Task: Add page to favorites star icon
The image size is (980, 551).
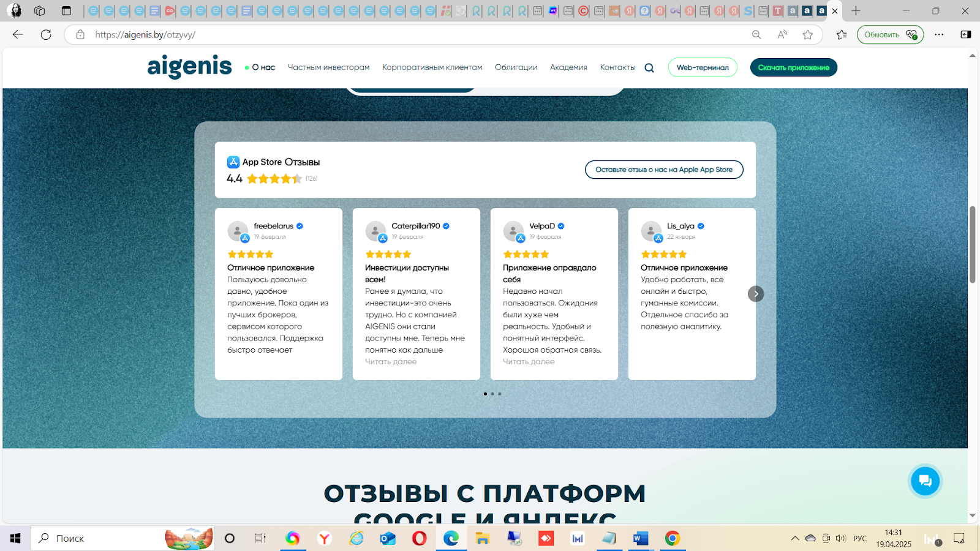Action: click(x=808, y=35)
